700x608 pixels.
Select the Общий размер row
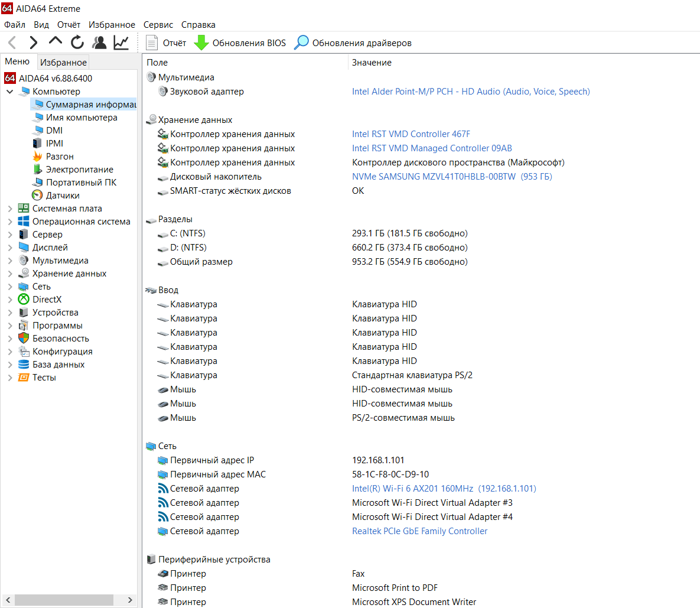[x=421, y=262]
